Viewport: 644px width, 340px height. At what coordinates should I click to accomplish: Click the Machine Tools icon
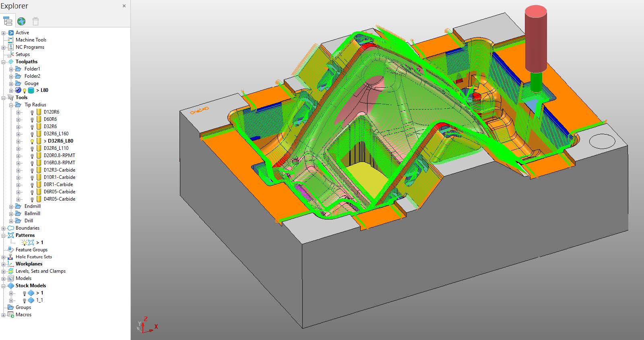coord(11,40)
